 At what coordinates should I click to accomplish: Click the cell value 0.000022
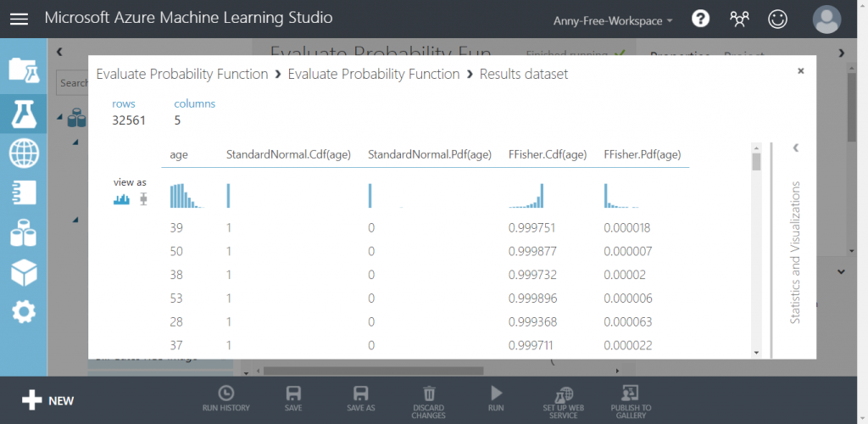(x=628, y=345)
